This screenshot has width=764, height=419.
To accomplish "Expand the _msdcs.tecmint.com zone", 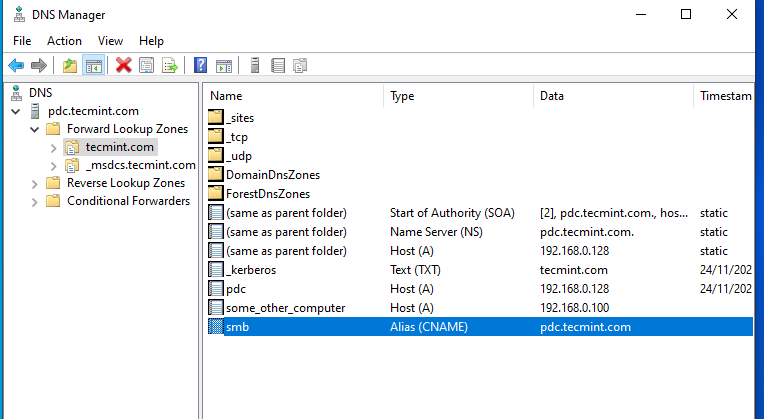I will (x=53, y=165).
